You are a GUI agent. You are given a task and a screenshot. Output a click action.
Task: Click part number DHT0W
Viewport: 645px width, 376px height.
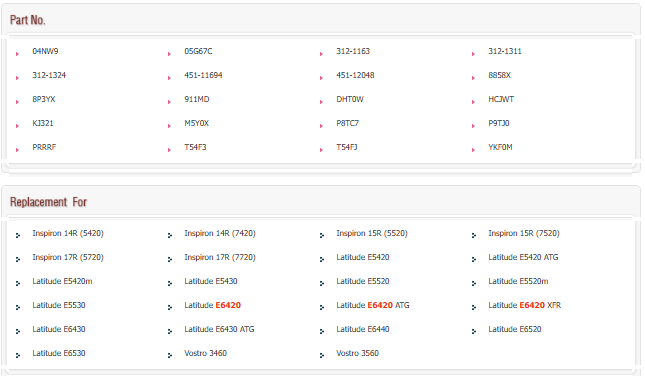(350, 99)
